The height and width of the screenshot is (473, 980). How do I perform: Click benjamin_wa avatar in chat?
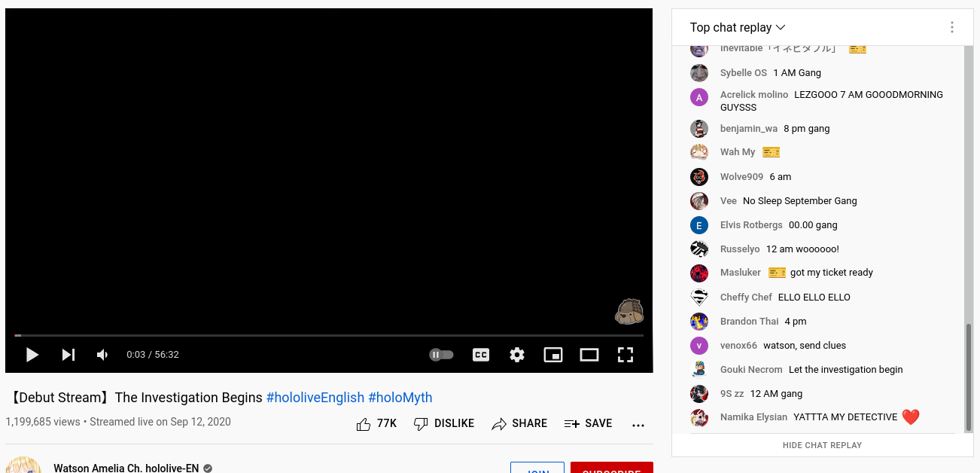699,129
